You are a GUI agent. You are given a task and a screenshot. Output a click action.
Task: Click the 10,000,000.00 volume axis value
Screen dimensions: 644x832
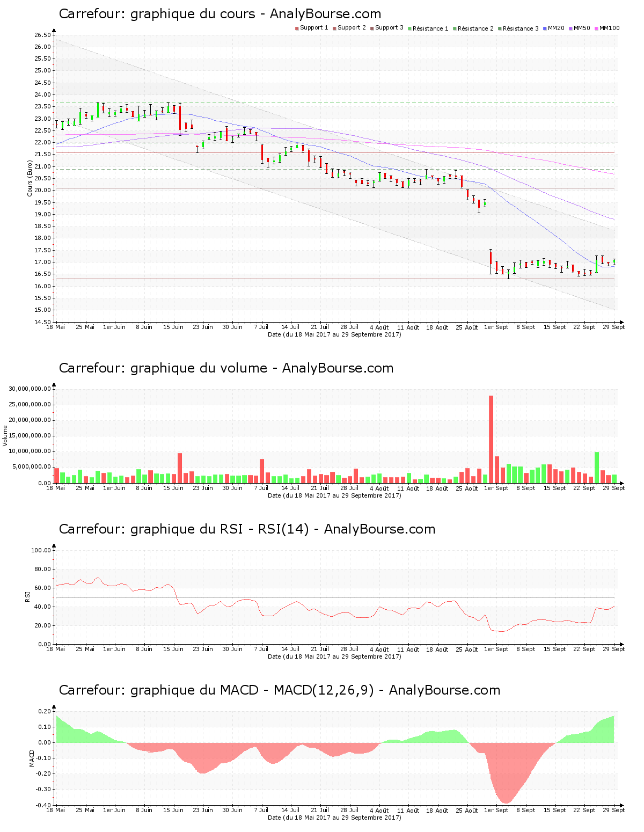[30, 451]
